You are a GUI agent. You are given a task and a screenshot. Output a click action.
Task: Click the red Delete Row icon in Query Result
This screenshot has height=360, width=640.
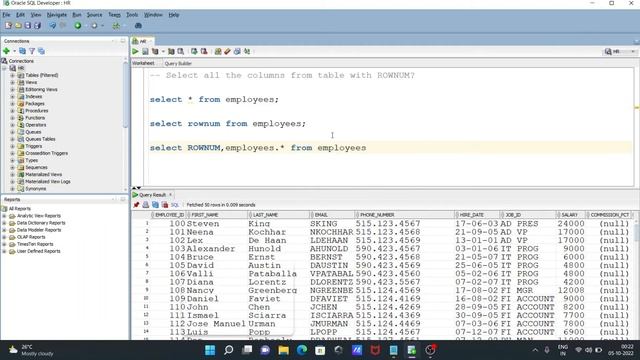[165, 205]
